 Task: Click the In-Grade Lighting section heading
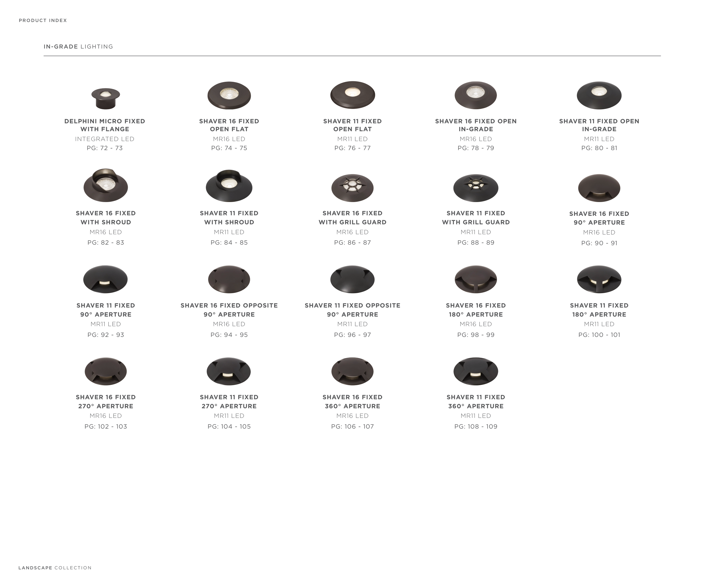(x=78, y=47)
